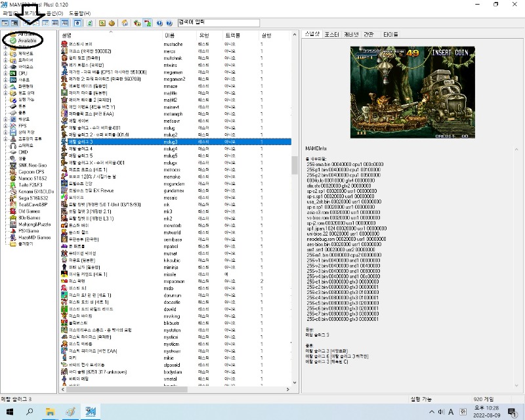Toggle the folder tree pane toolbar icon

pyautogui.click(x=5, y=23)
